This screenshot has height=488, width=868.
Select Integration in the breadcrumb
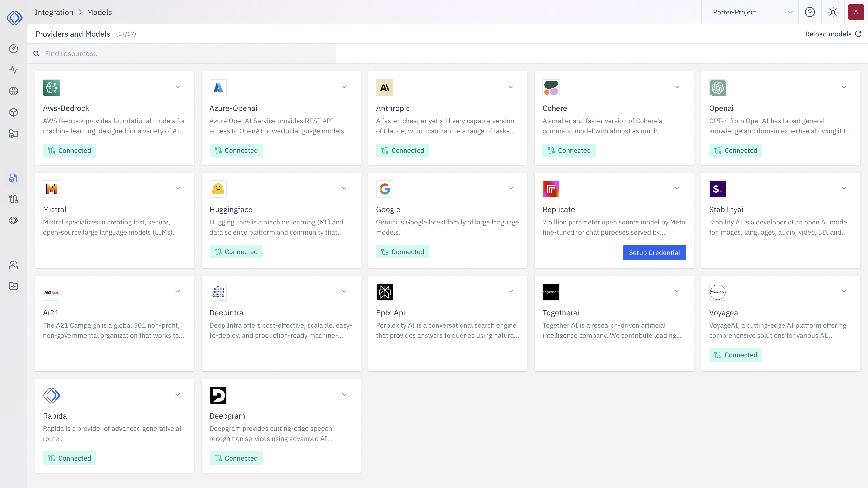tap(54, 12)
